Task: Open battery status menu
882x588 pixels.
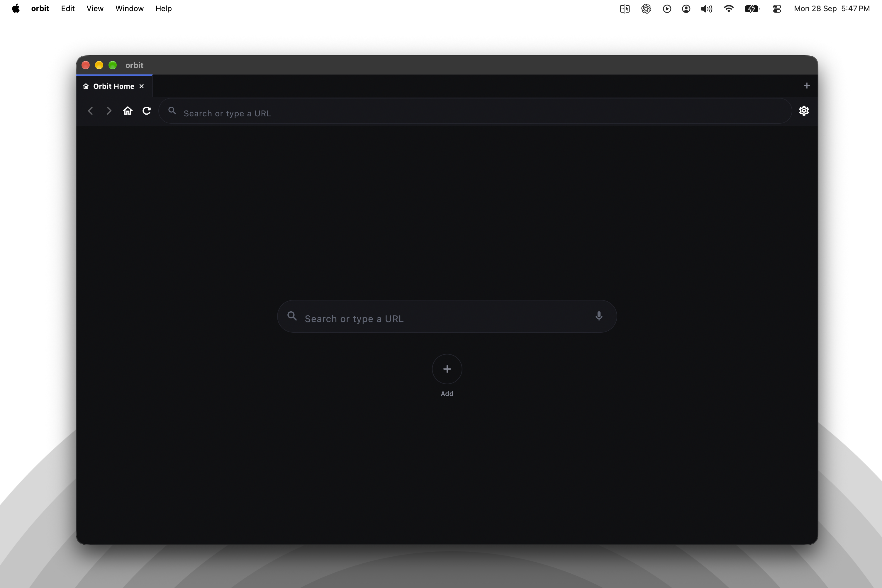Action: (752, 9)
